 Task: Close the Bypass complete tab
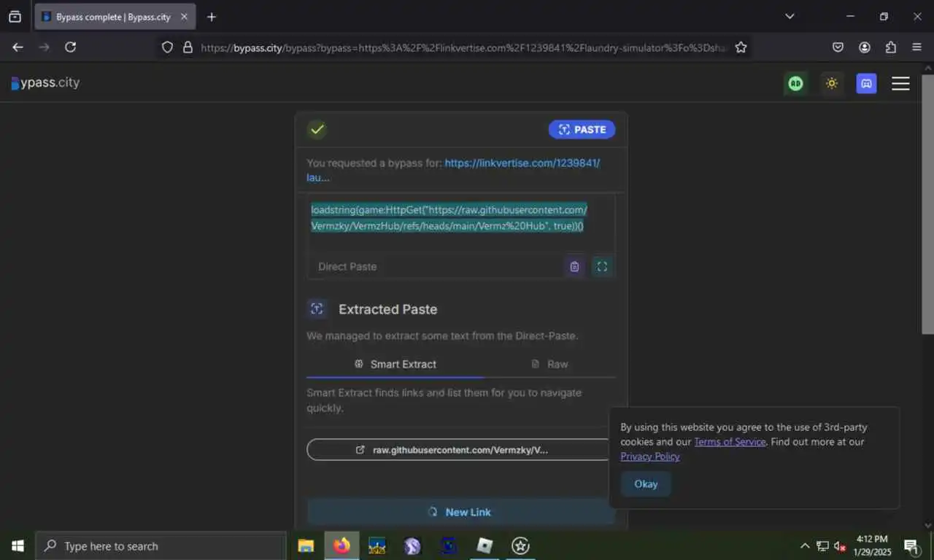[184, 17]
